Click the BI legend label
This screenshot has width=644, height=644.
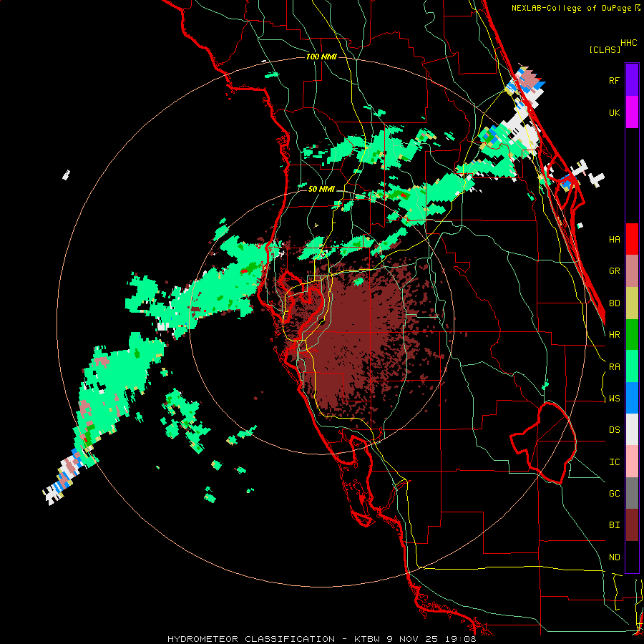[614, 525]
